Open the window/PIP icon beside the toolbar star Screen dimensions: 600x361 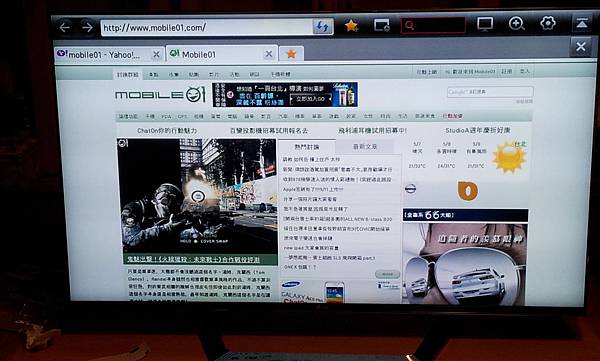382,26
